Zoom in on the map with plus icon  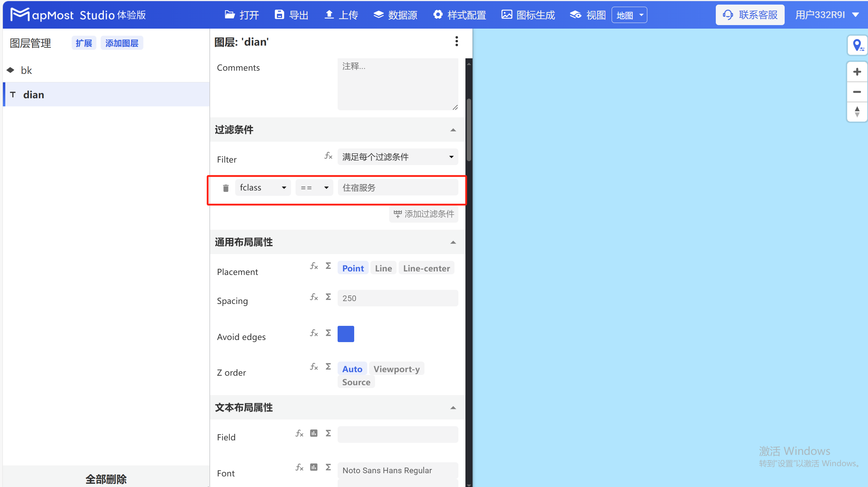click(x=857, y=72)
